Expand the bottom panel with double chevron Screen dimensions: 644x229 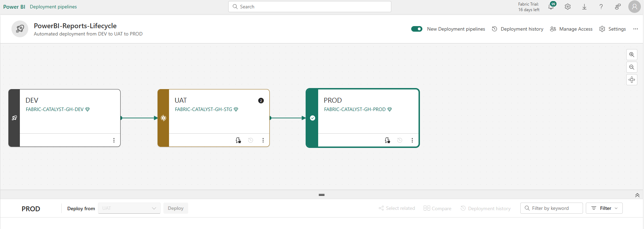click(x=637, y=195)
